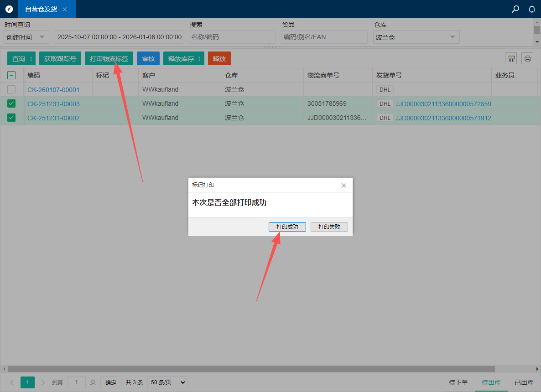This screenshot has width=541, height=392.
Task: Check the box for CK-260107-00001 row
Action: (x=11, y=90)
